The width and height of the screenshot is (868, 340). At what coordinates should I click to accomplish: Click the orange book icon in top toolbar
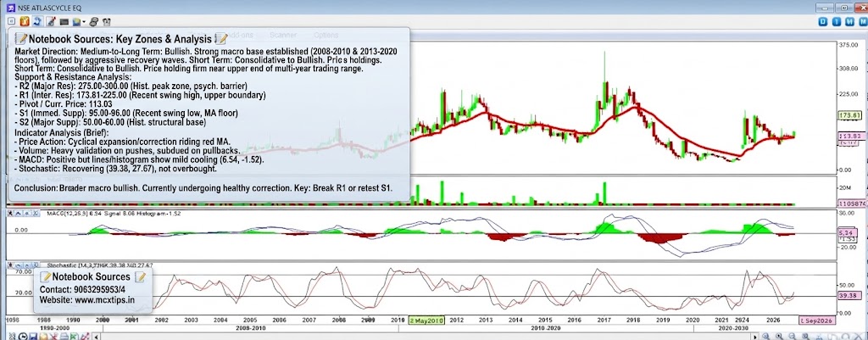25,21
